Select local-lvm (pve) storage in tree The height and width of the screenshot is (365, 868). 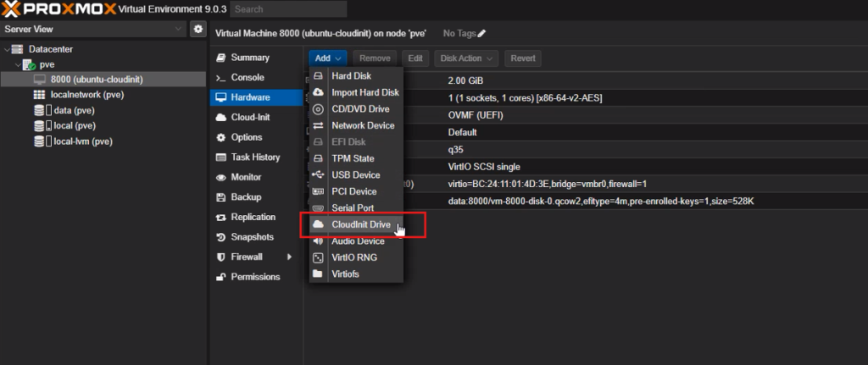(x=82, y=141)
